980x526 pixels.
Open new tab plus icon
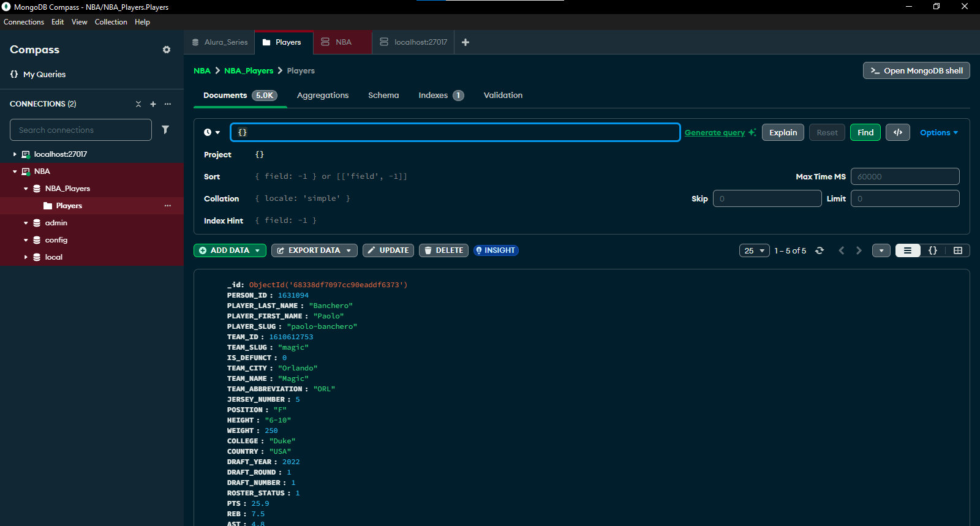(466, 42)
